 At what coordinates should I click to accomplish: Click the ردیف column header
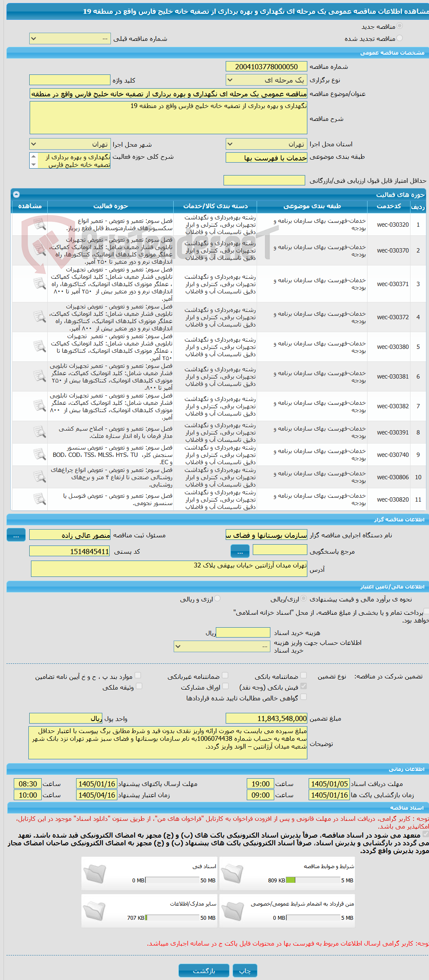tap(418, 206)
